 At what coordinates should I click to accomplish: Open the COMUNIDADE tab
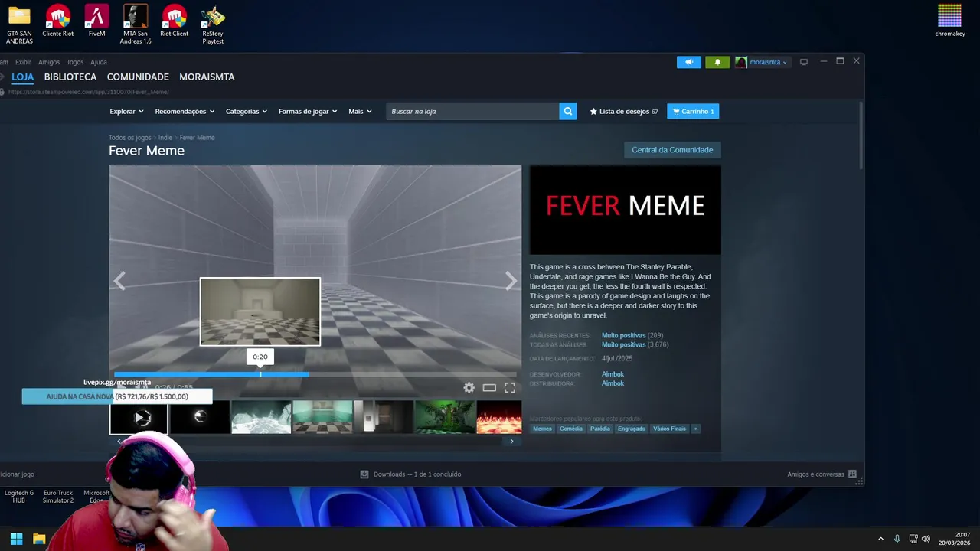point(138,77)
